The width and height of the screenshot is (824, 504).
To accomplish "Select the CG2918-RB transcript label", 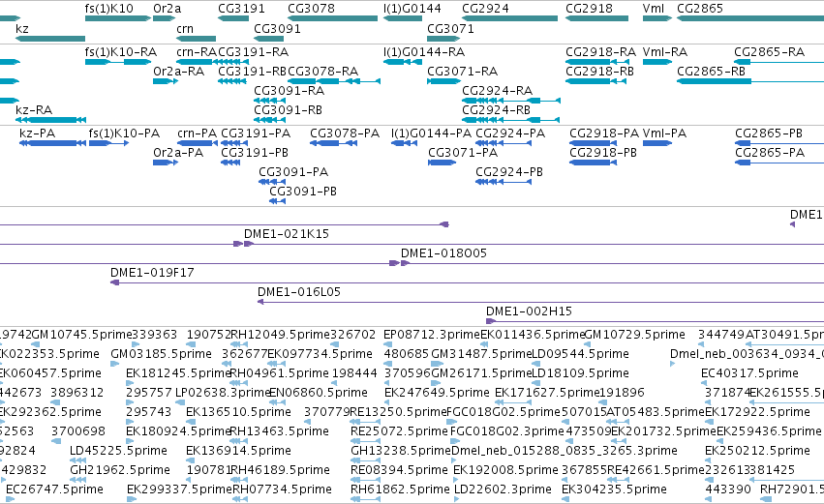I will tap(599, 71).
